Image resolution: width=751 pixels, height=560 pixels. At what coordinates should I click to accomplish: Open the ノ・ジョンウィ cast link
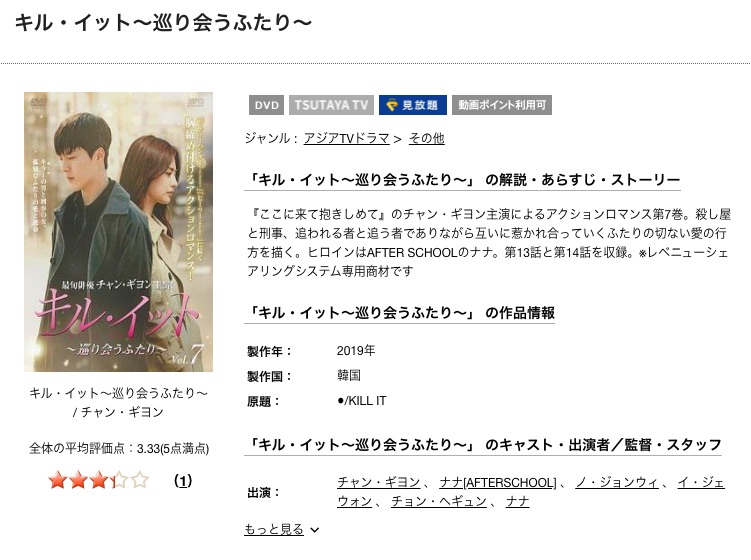(617, 482)
